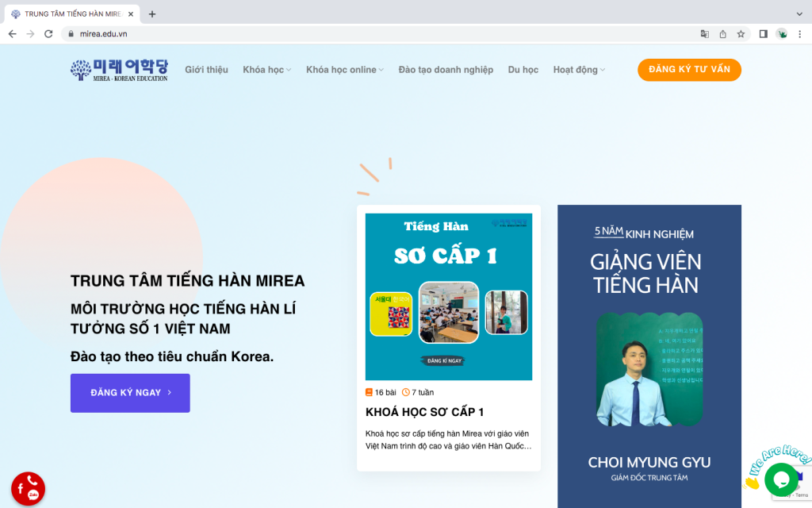
Task: Click the share page icon
Action: tap(722, 33)
